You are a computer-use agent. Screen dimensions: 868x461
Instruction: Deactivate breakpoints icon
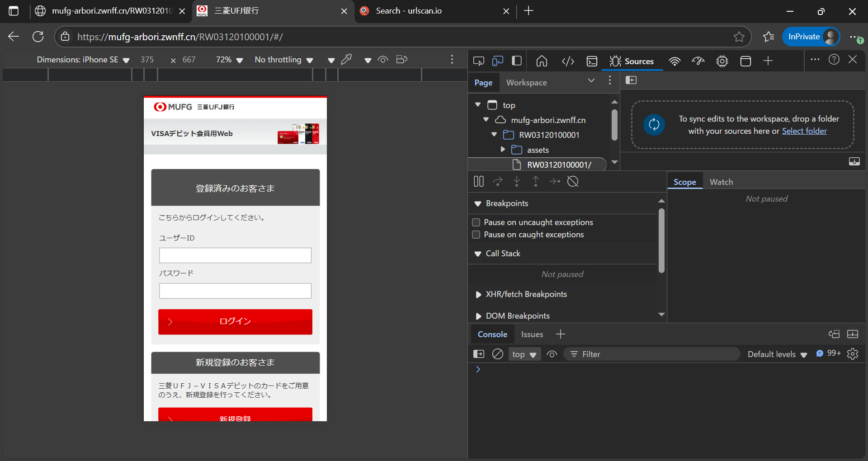click(x=573, y=182)
